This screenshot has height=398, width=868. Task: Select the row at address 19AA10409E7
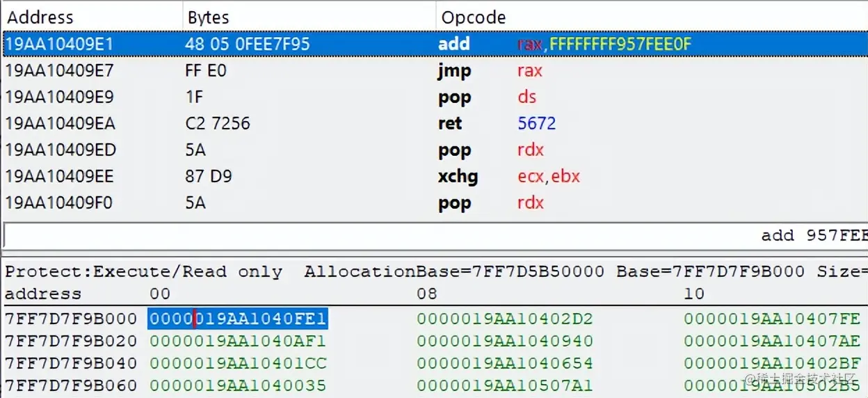tap(435, 70)
